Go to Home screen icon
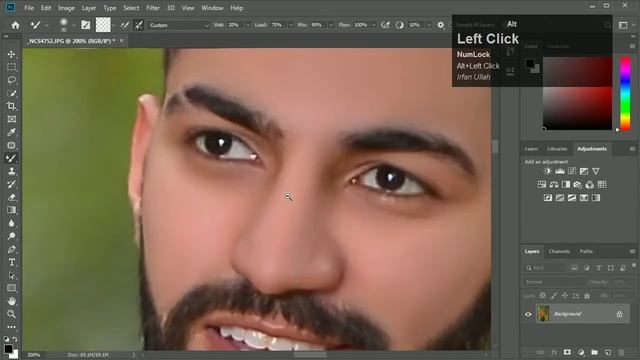Viewport: 640px width, 360px height. click(15, 25)
